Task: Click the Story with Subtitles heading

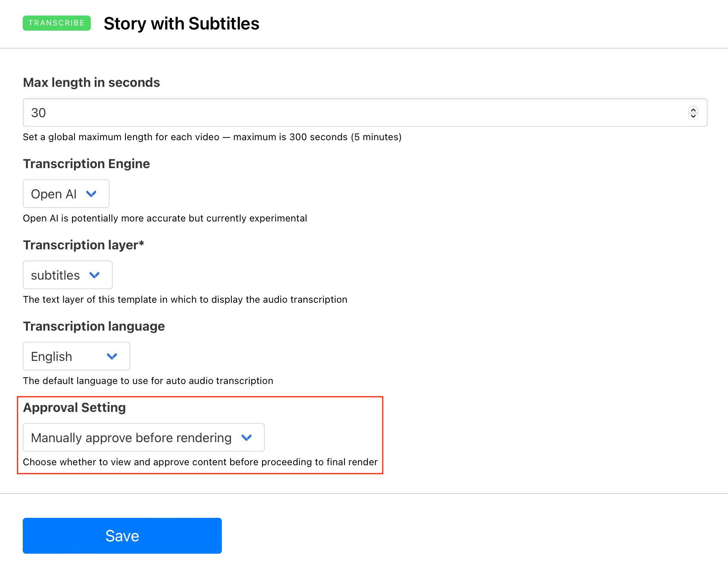Action: 181,24
